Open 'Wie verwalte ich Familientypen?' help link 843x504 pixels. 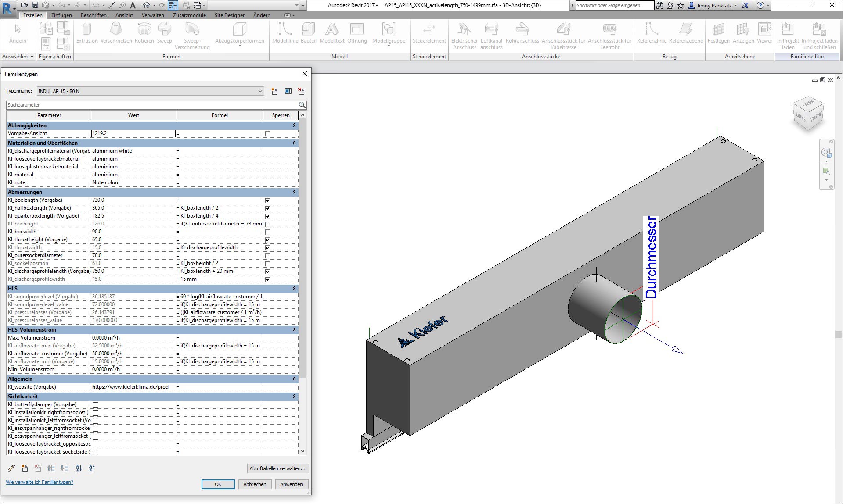[40, 482]
